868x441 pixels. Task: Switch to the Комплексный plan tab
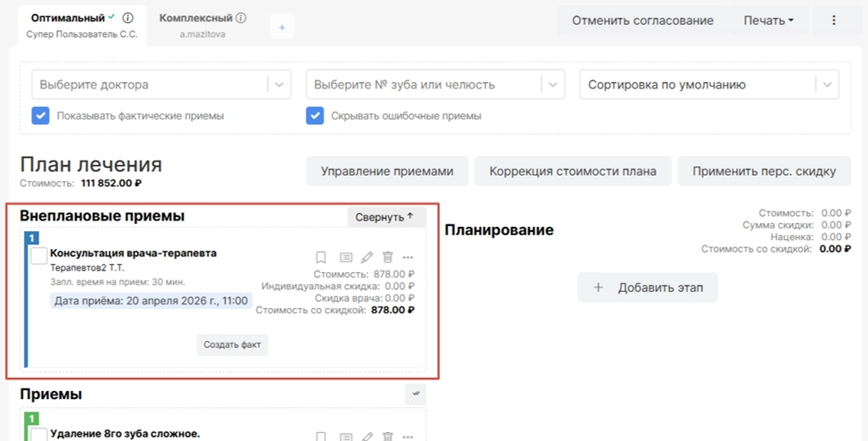click(195, 18)
